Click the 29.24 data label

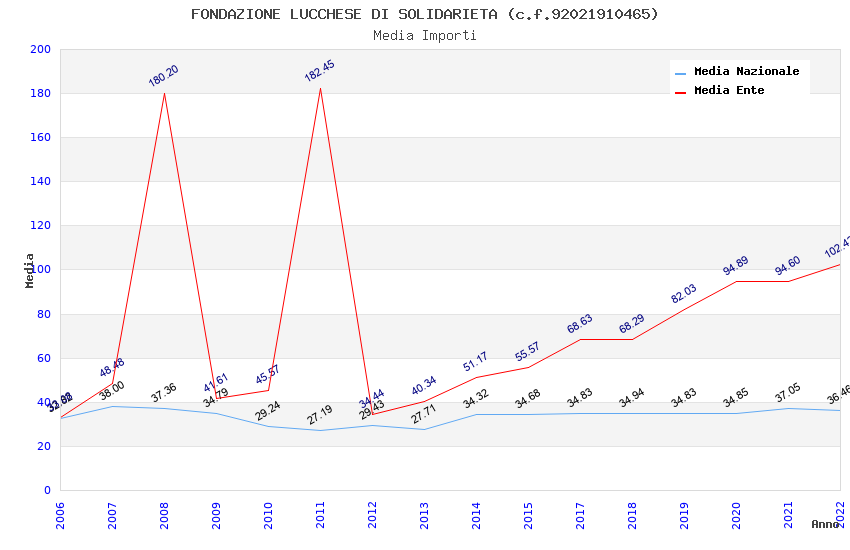pyautogui.click(x=268, y=411)
